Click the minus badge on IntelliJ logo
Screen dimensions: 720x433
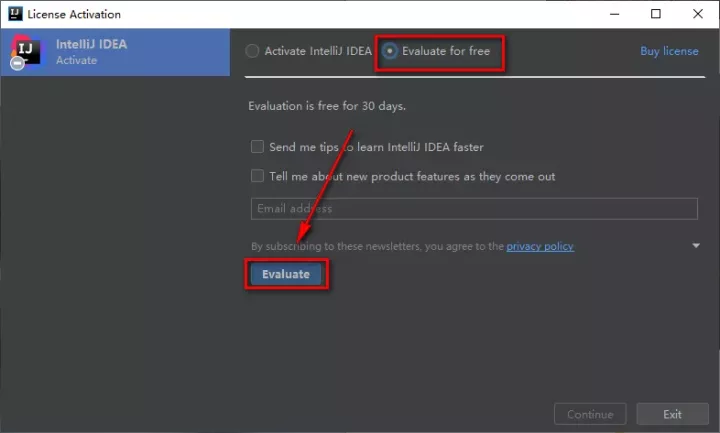click(x=17, y=63)
